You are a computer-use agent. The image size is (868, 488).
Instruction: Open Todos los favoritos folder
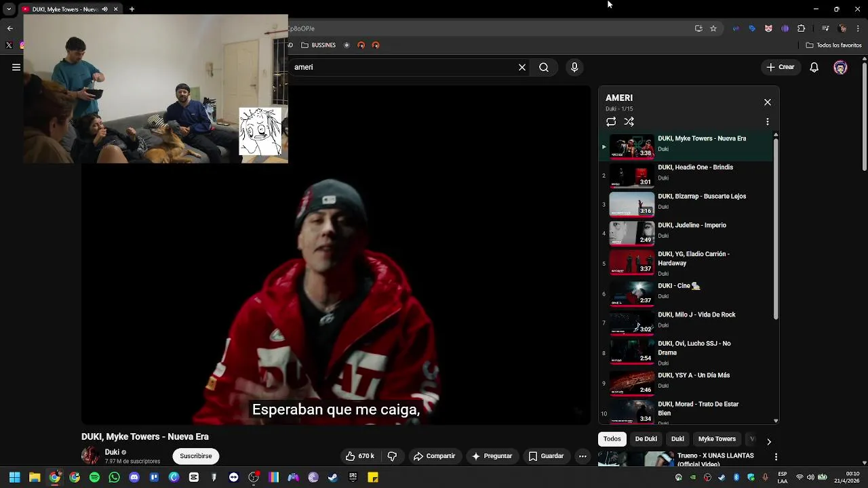tap(833, 45)
